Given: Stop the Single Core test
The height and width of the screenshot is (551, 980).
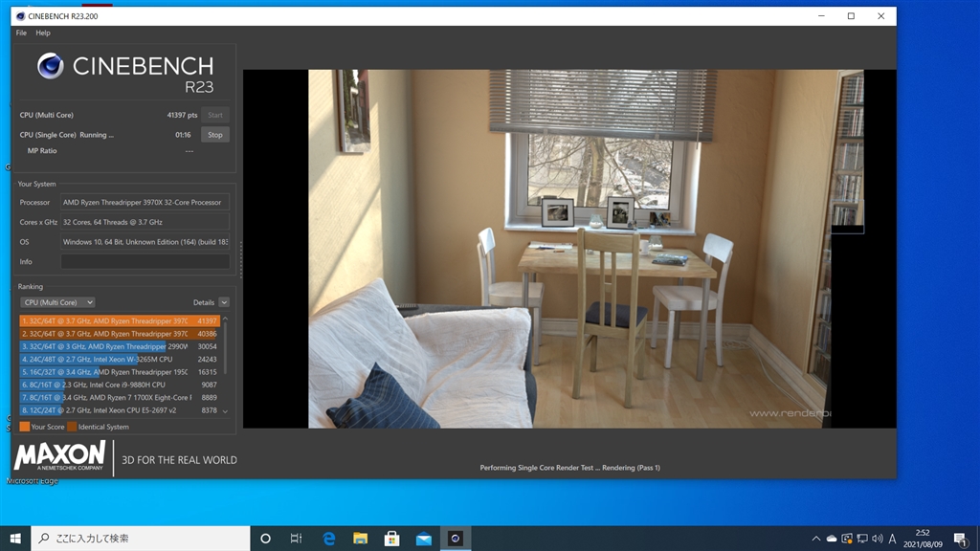Looking at the screenshot, I should (215, 135).
